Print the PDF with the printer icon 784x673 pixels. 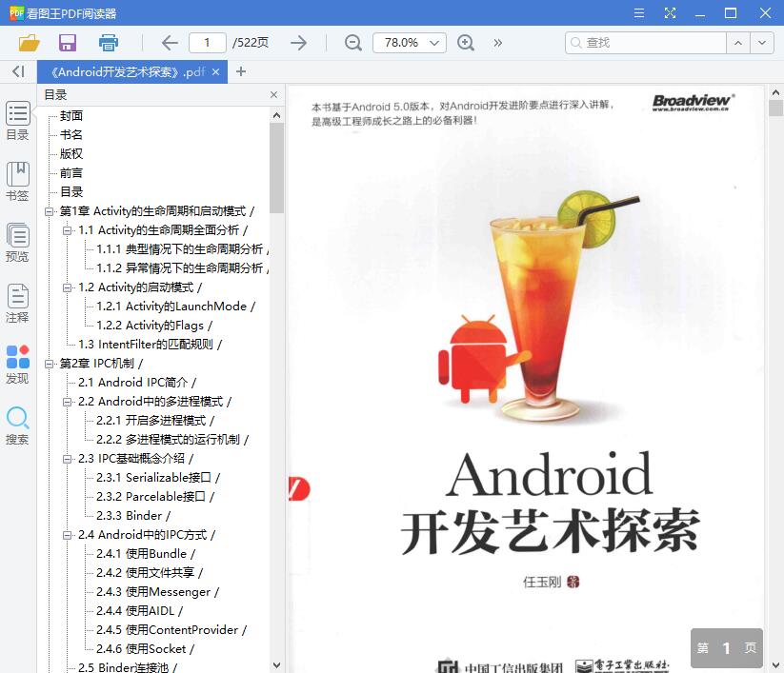(108, 43)
